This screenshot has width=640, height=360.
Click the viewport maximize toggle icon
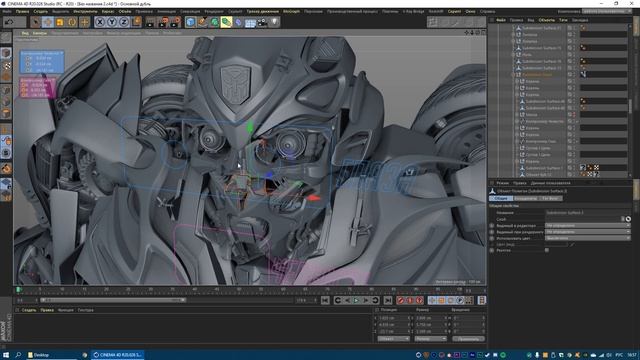pos(483,33)
